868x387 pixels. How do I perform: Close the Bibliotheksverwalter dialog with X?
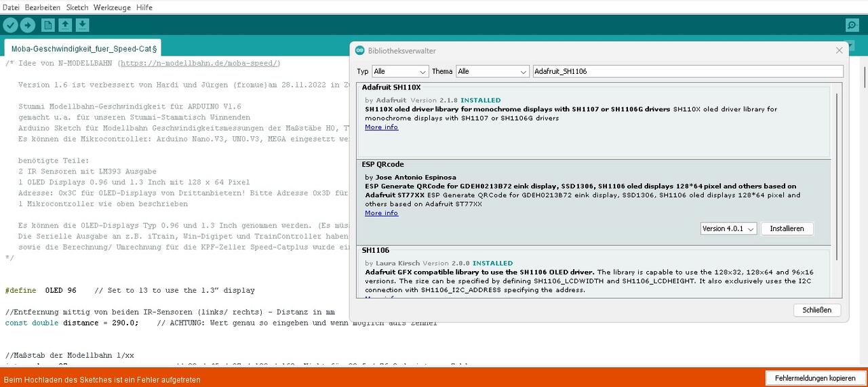[839, 51]
